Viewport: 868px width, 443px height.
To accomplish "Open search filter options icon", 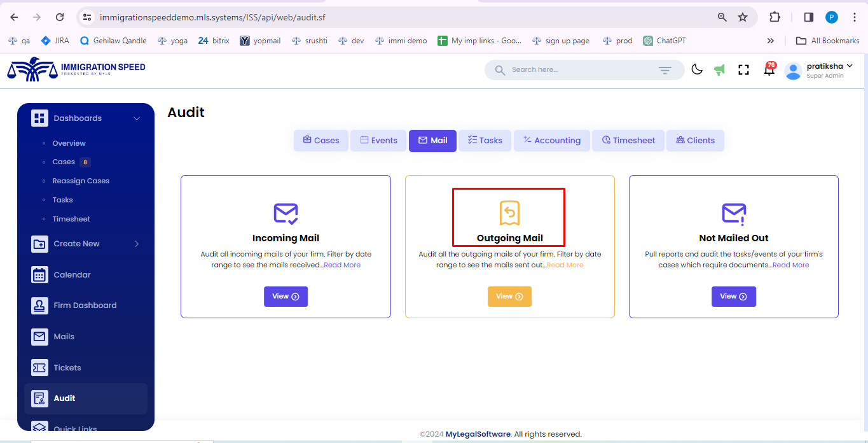I will coord(665,70).
